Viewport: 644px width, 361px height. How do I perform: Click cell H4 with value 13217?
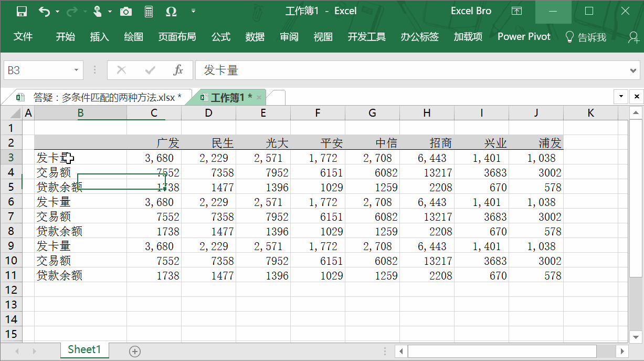pyautogui.click(x=427, y=172)
